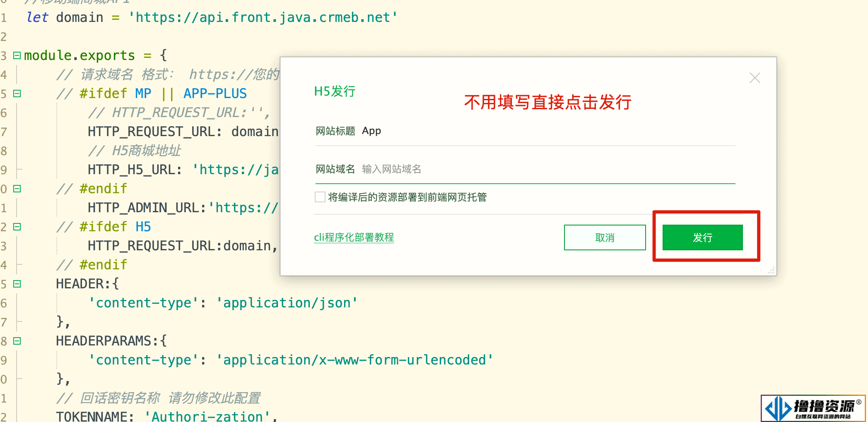
Task: Click the TOKENNAME: 'Authori-zation' line
Action: pos(166,416)
